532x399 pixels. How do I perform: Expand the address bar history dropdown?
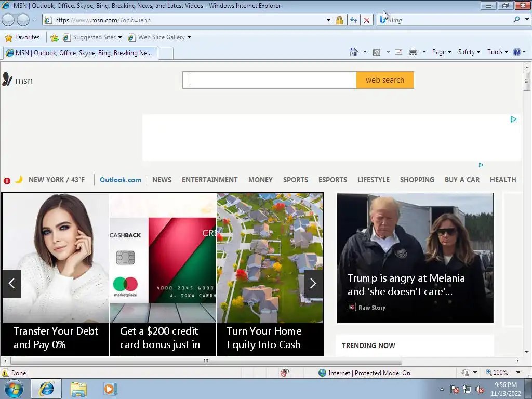click(328, 20)
